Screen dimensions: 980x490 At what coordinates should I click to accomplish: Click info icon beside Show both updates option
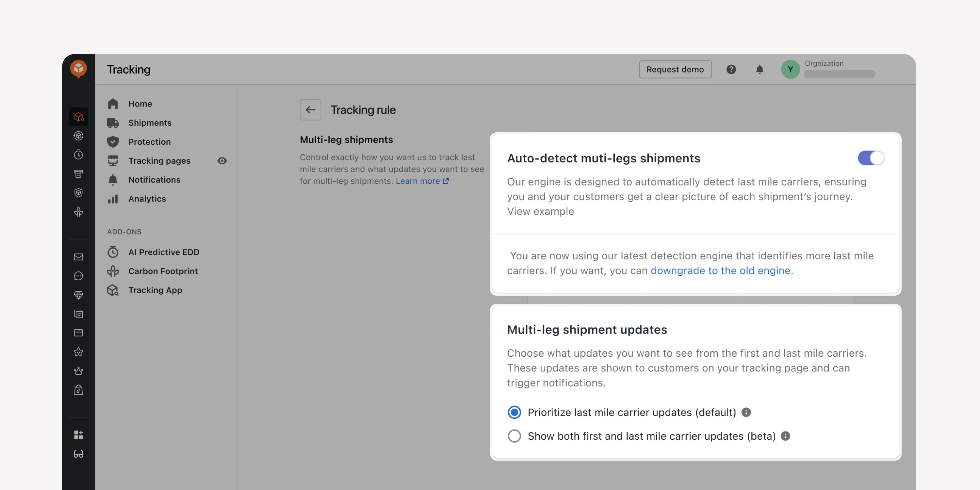coord(785,436)
